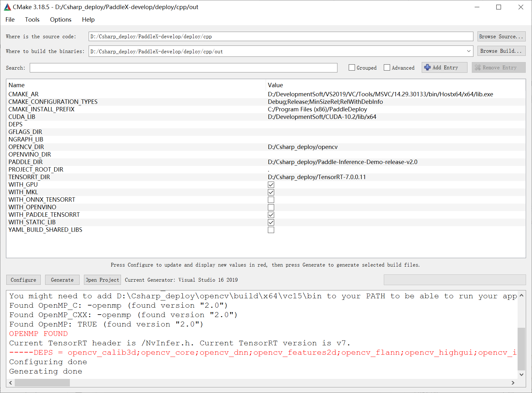Enable YAML_BUILD_SHARED_LIBS

(271, 230)
